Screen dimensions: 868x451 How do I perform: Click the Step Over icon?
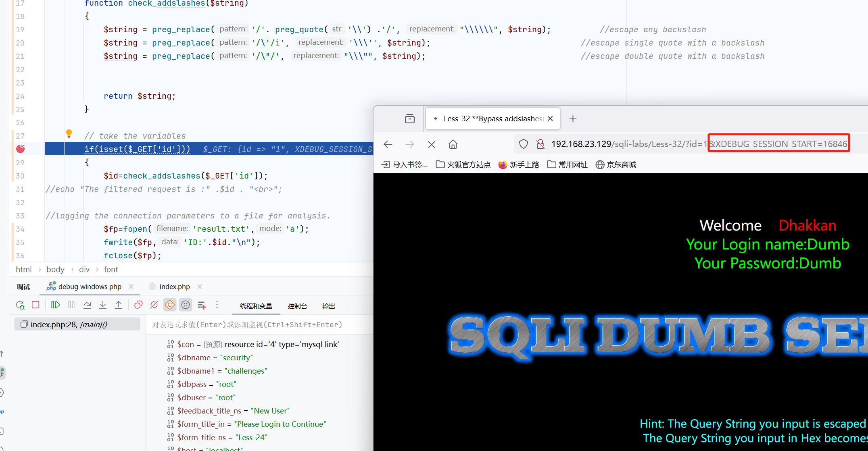pyautogui.click(x=87, y=305)
